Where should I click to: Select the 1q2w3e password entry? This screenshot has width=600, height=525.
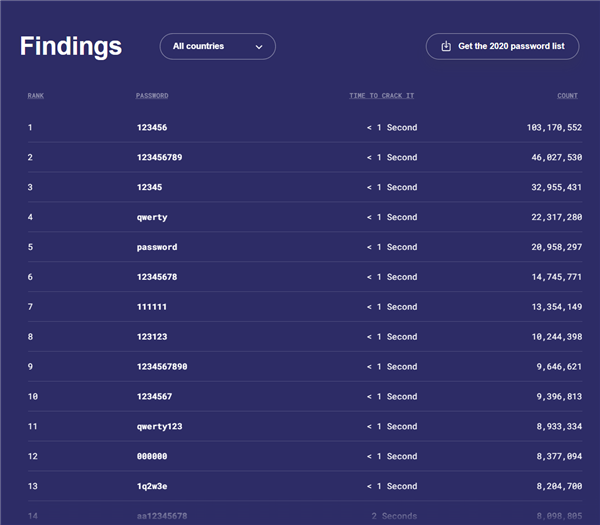[x=152, y=486]
